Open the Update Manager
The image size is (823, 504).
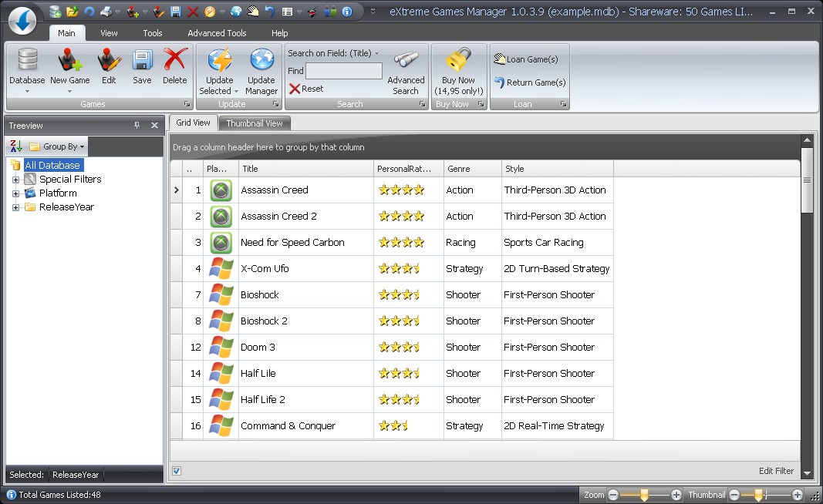tap(261, 72)
